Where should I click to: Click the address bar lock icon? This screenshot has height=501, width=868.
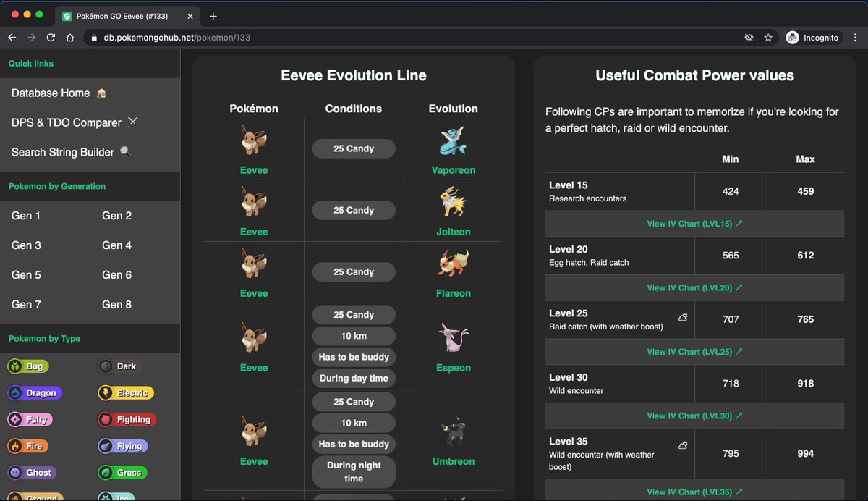(x=93, y=38)
